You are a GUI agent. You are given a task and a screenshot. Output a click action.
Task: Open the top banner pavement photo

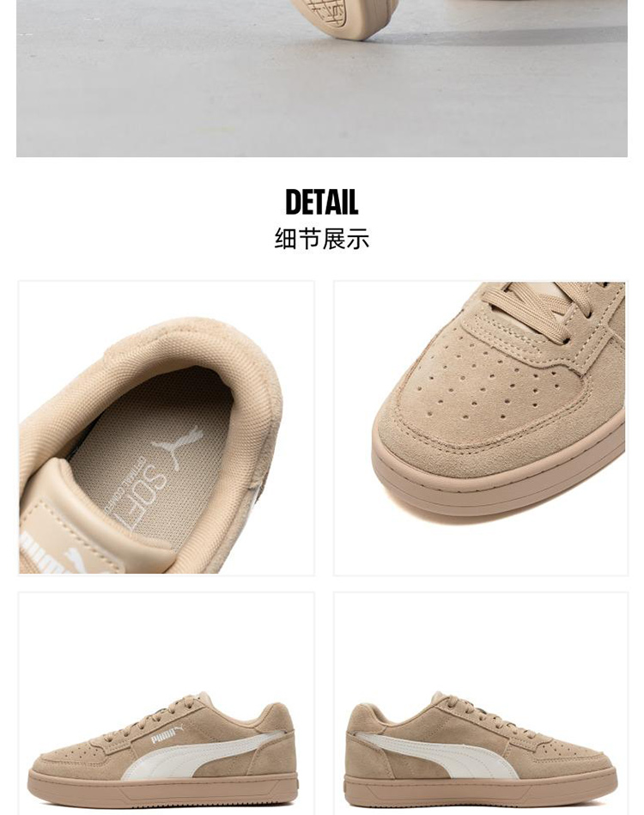322,78
